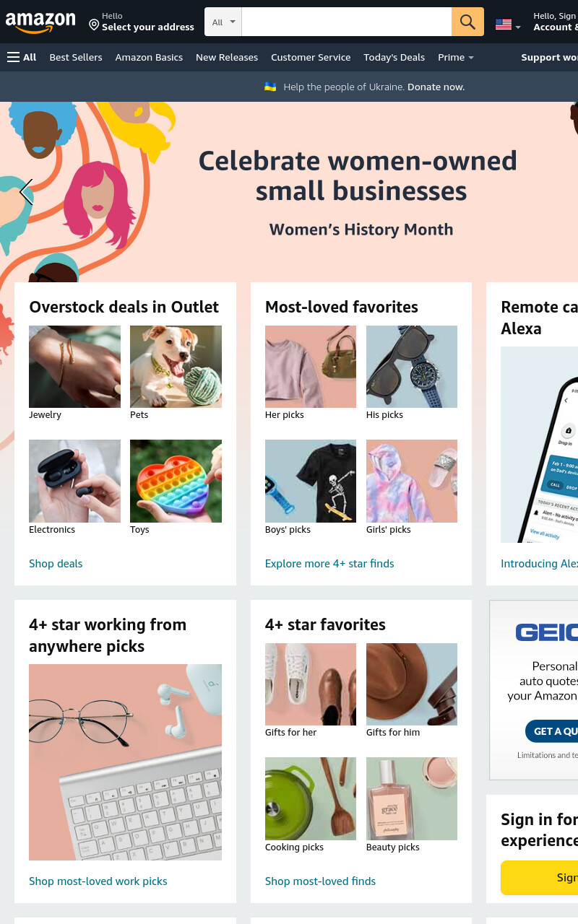The height and width of the screenshot is (924, 578).
Task: Open the language dropdown arrow beside flag
Action: pyautogui.click(x=517, y=27)
